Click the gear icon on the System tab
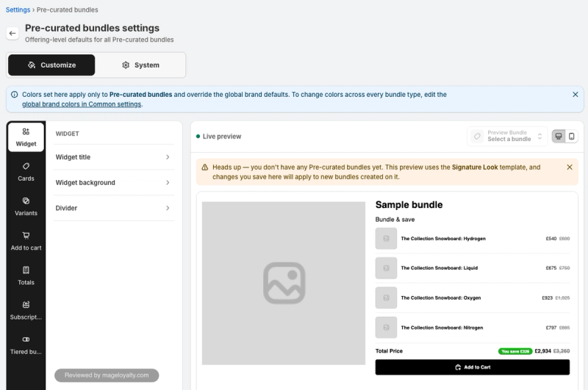Image resolution: width=588 pixels, height=390 pixels. (126, 65)
